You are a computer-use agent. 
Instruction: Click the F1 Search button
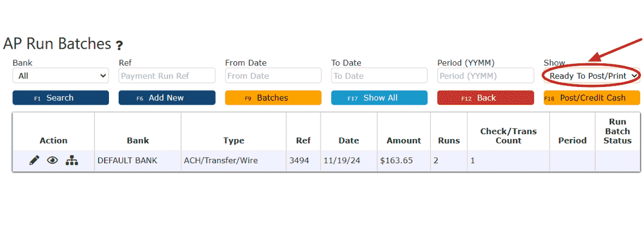coord(61,98)
